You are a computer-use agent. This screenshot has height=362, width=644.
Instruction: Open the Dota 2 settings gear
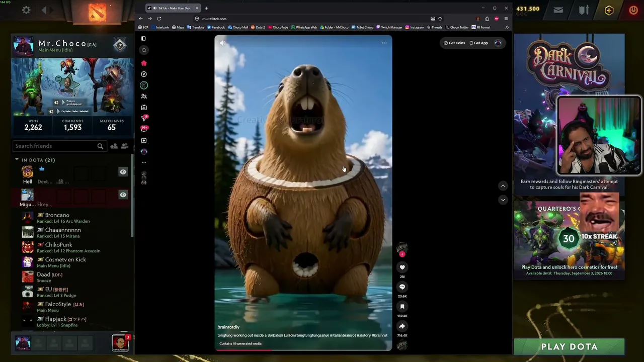pyautogui.click(x=26, y=10)
